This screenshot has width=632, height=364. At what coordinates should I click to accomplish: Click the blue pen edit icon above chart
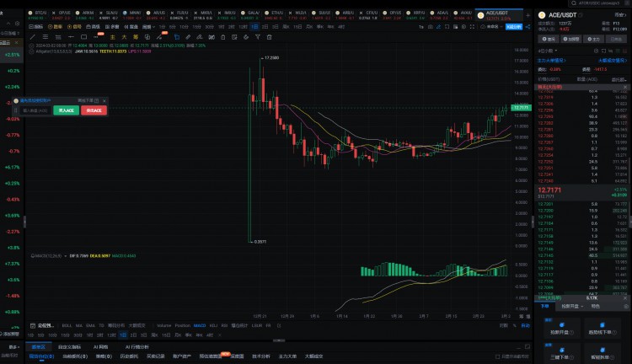[x=438, y=27]
